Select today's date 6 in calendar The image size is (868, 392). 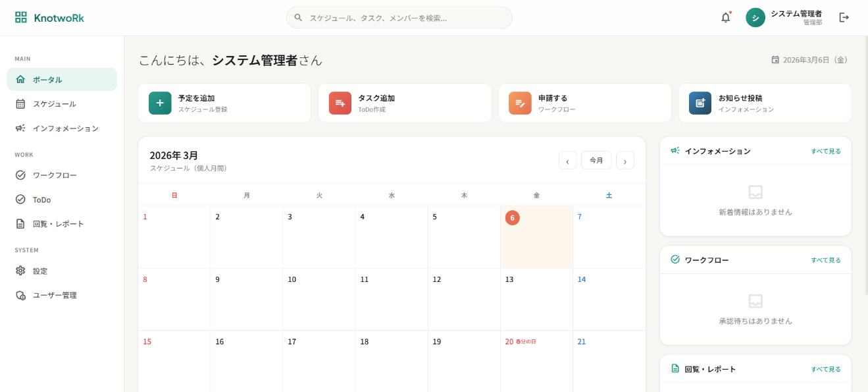click(x=513, y=217)
